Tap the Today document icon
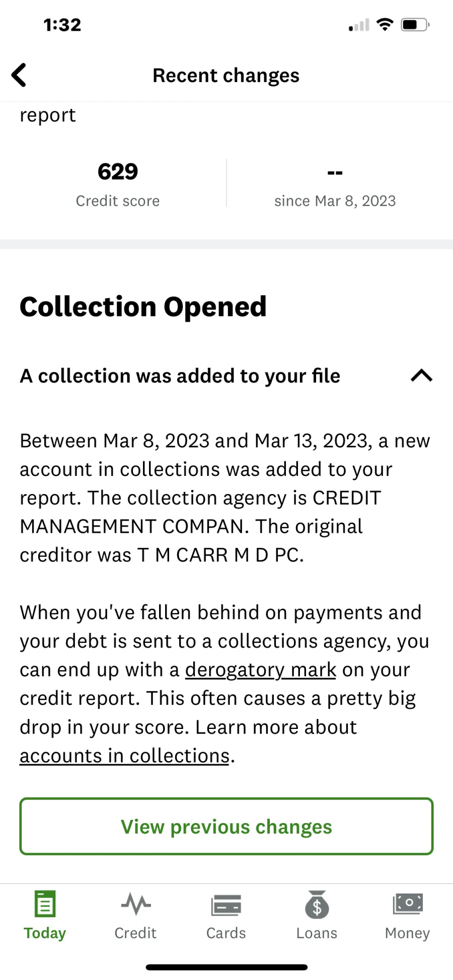The width and height of the screenshot is (453, 980). coord(45,904)
